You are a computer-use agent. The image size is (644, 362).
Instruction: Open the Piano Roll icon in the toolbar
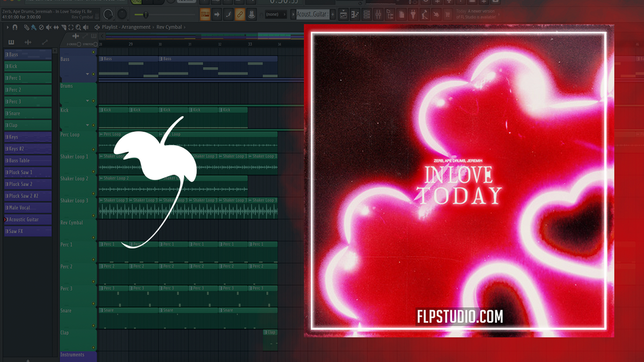355,14
